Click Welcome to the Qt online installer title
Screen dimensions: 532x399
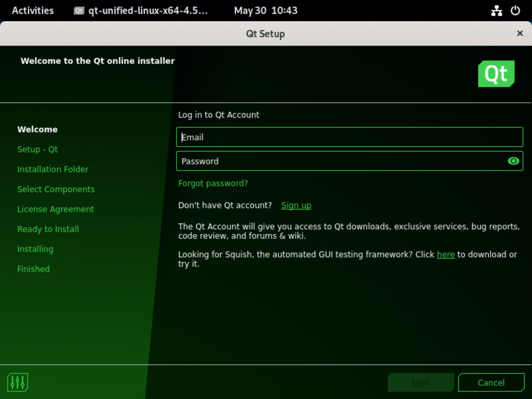(98, 61)
